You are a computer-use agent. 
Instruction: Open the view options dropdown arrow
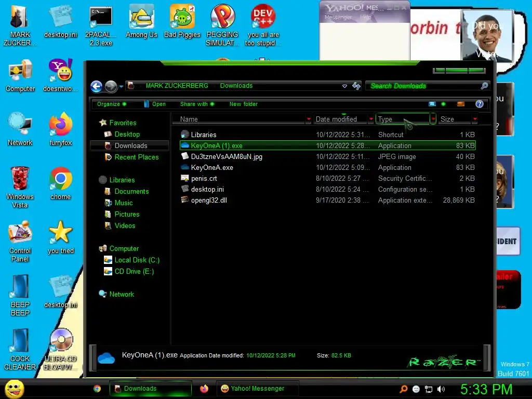point(443,104)
